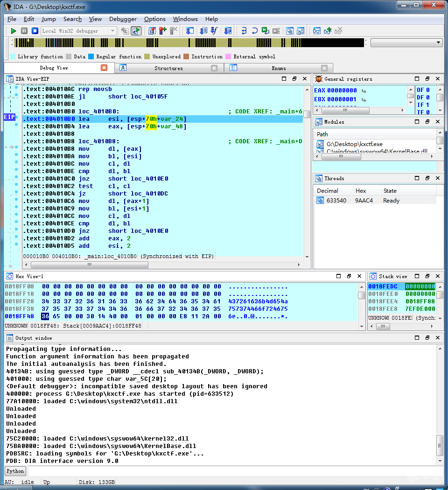
Task: Open the Jump menu
Action: (x=49, y=19)
